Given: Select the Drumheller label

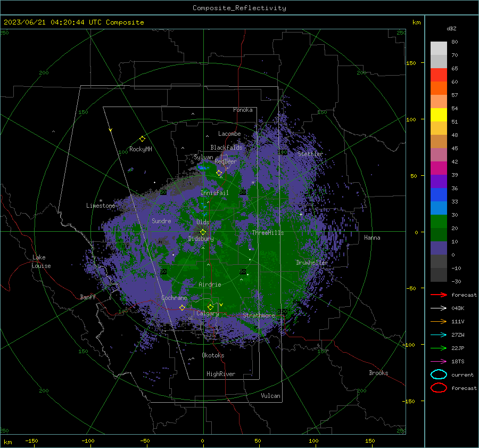Looking at the screenshot, I should click(x=312, y=263).
